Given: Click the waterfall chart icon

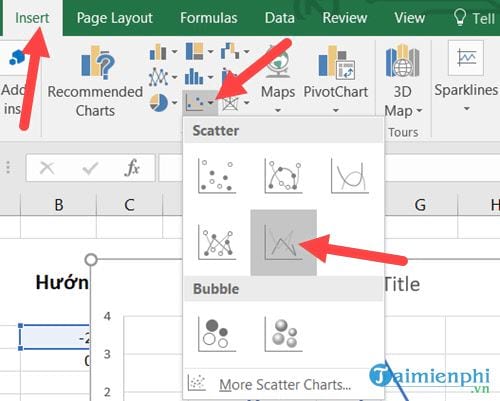Looking at the screenshot, I should (x=230, y=51).
